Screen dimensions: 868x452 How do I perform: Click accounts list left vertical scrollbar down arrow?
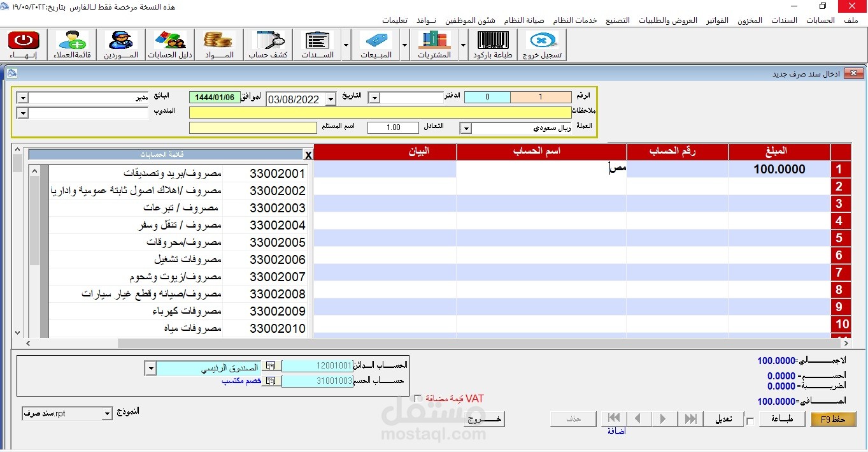click(17, 333)
